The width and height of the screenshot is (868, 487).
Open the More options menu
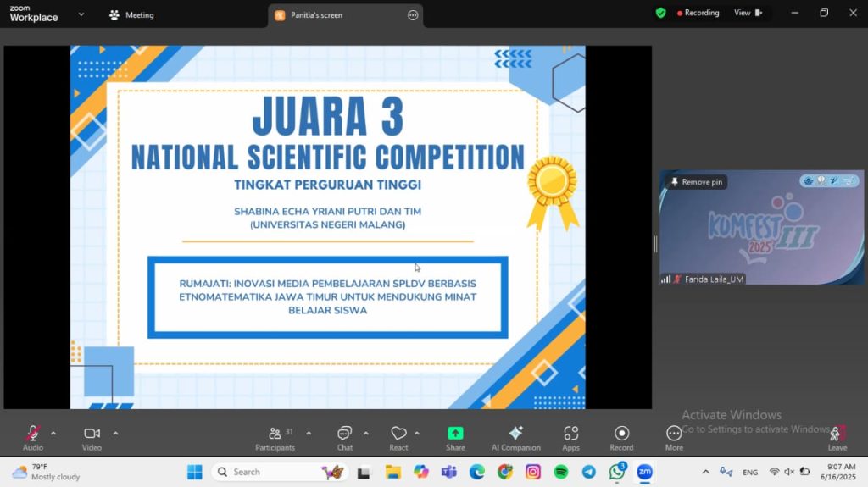click(x=674, y=434)
